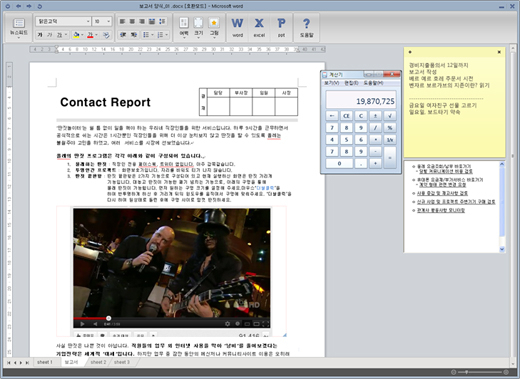Align text left
The width and height of the screenshot is (520, 379).
[x=122, y=21]
